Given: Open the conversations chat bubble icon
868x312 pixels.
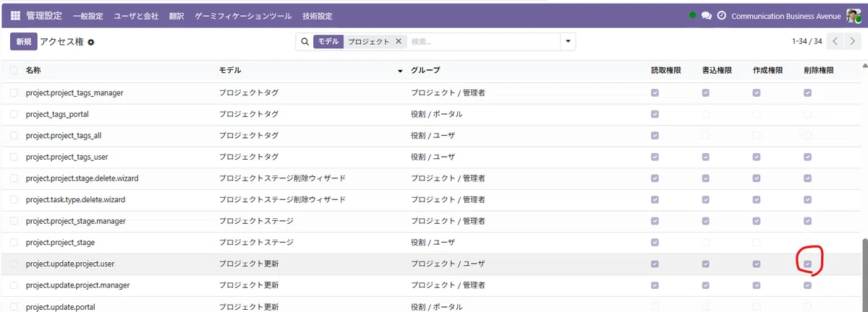Looking at the screenshot, I should (x=707, y=15).
